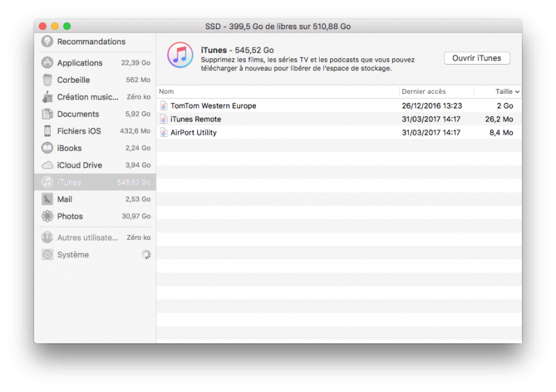The width and height of the screenshot is (556, 392).
Task: Select AirPort Utility row name
Action: pos(193,133)
